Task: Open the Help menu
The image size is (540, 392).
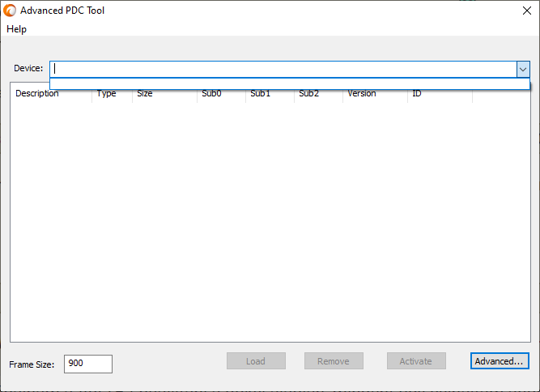Action: (16, 29)
